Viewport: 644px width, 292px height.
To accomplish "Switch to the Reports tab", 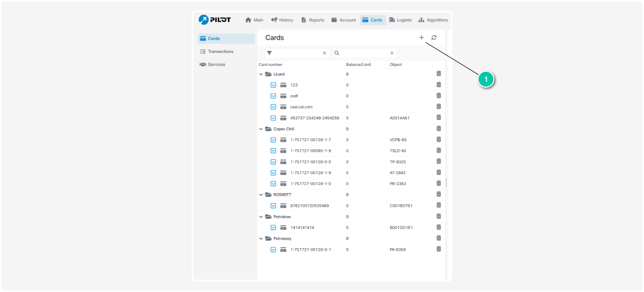I will pyautogui.click(x=313, y=20).
